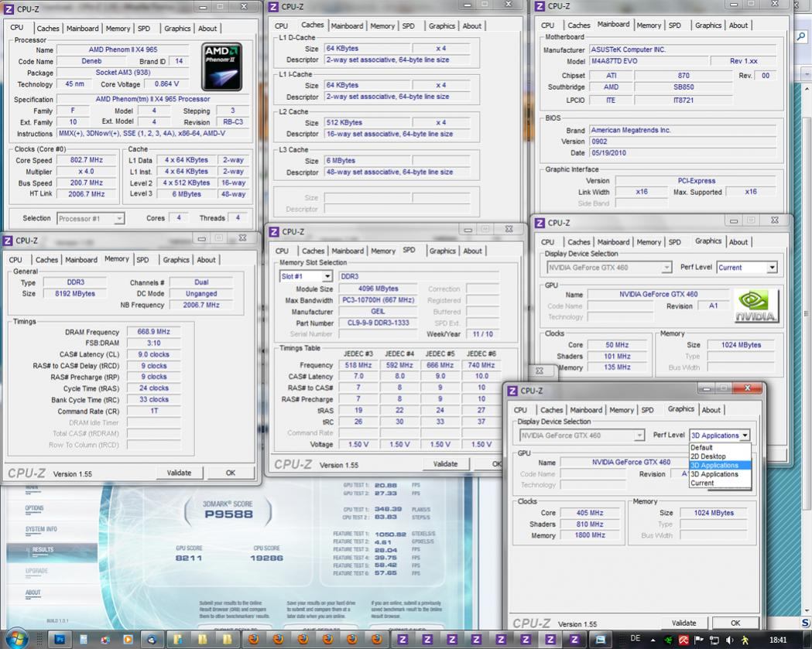
Task: Switch to Caches tab in Processor window
Action: coord(48,29)
